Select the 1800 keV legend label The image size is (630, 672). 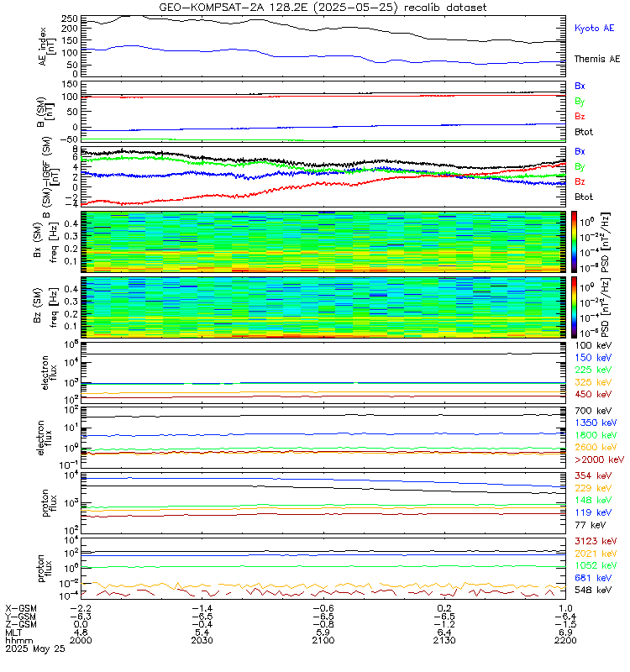tap(596, 435)
